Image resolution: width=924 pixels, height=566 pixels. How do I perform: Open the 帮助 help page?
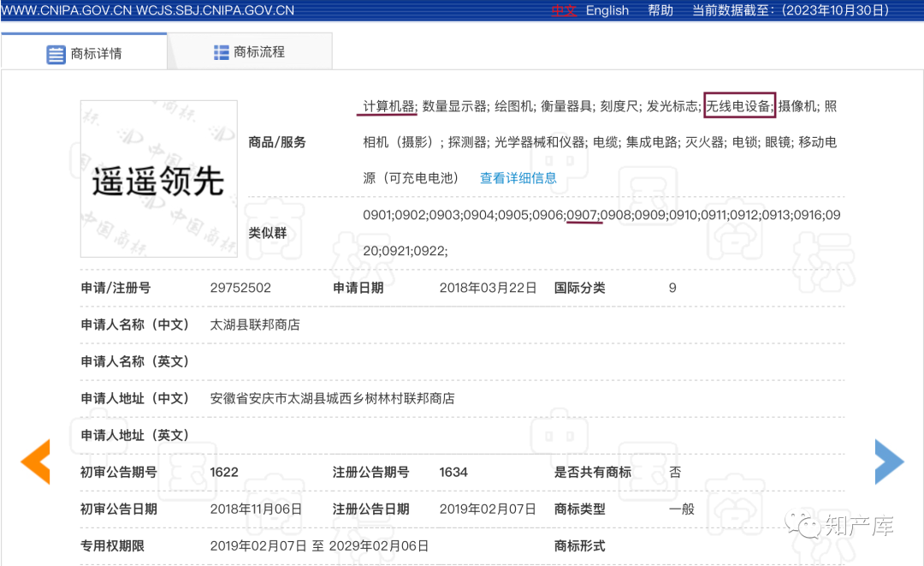coord(660,10)
